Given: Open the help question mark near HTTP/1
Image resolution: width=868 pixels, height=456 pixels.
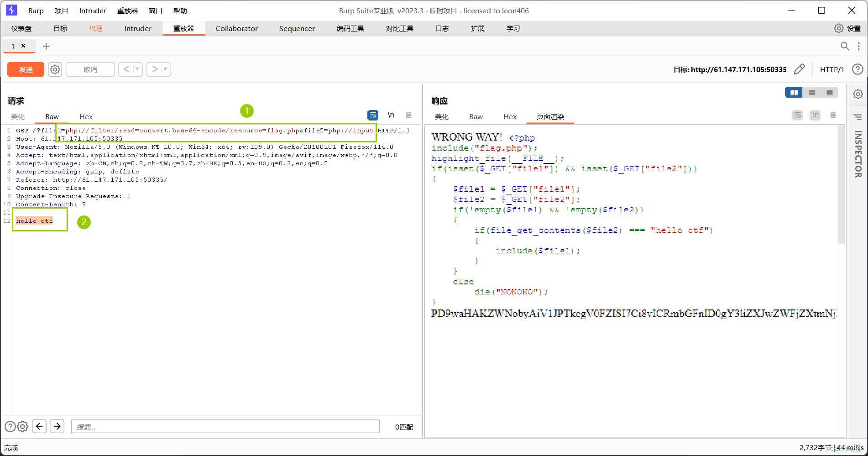Looking at the screenshot, I should coord(858,69).
